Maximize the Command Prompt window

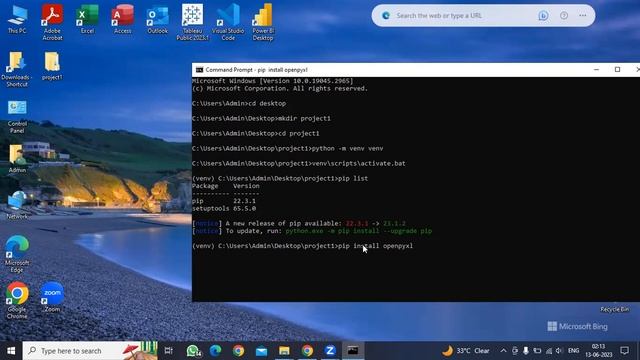click(x=617, y=70)
